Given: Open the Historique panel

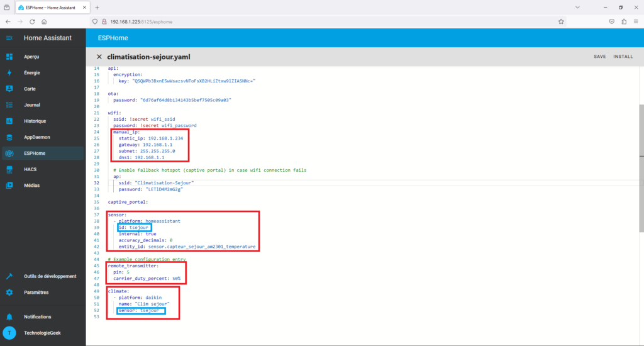Looking at the screenshot, I should [x=35, y=121].
